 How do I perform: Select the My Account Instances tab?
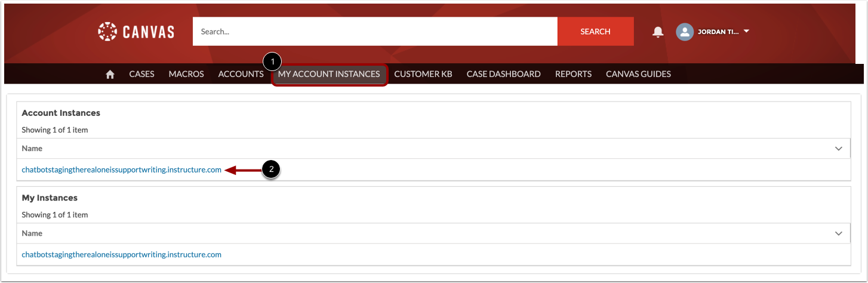(329, 74)
